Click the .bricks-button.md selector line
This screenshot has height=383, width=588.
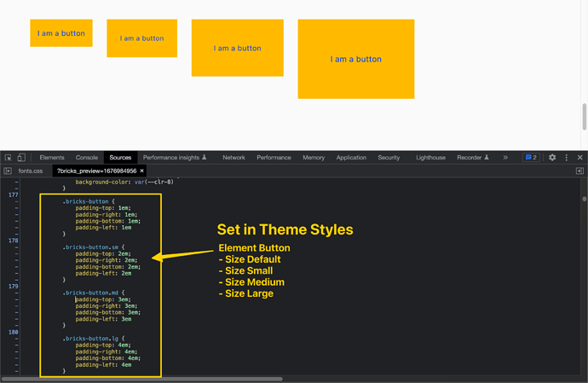point(94,293)
